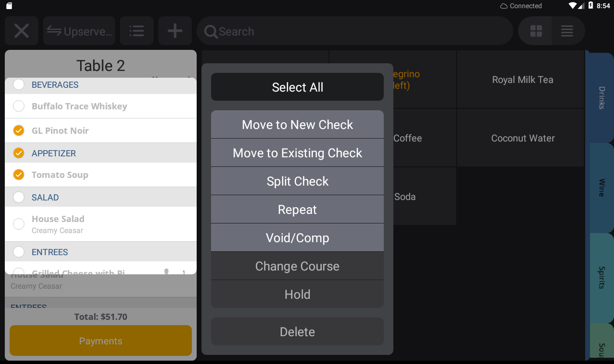Image resolution: width=614 pixels, height=364 pixels.
Task: Add Royal Milk Tea to order
Action: click(x=522, y=80)
